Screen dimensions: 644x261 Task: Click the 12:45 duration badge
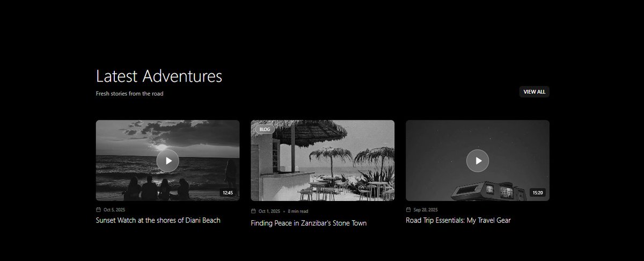(228, 193)
